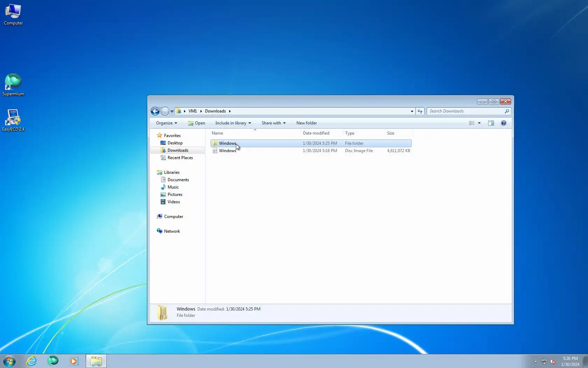Open the network tray icon
Image resolution: width=588 pixels, height=368 pixels.
tap(544, 361)
